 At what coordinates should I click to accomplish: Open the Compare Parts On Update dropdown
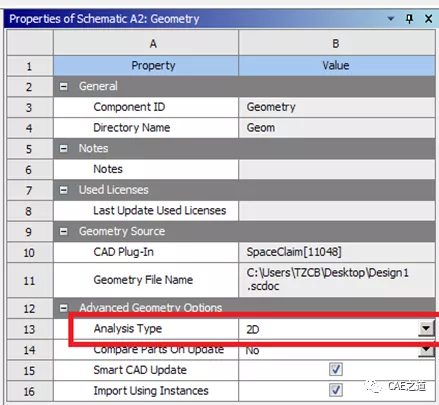tap(426, 350)
